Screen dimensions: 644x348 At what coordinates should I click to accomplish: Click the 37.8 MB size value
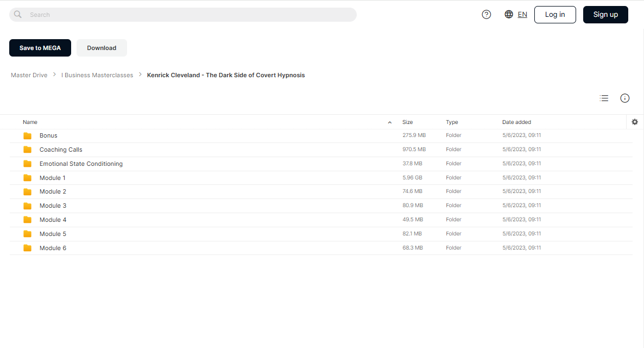(412, 163)
